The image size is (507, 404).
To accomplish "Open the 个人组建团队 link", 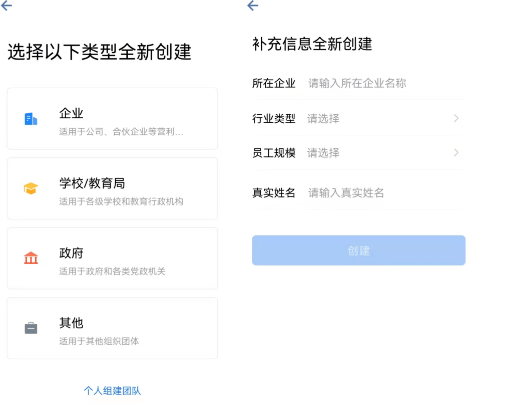I will (112, 390).
